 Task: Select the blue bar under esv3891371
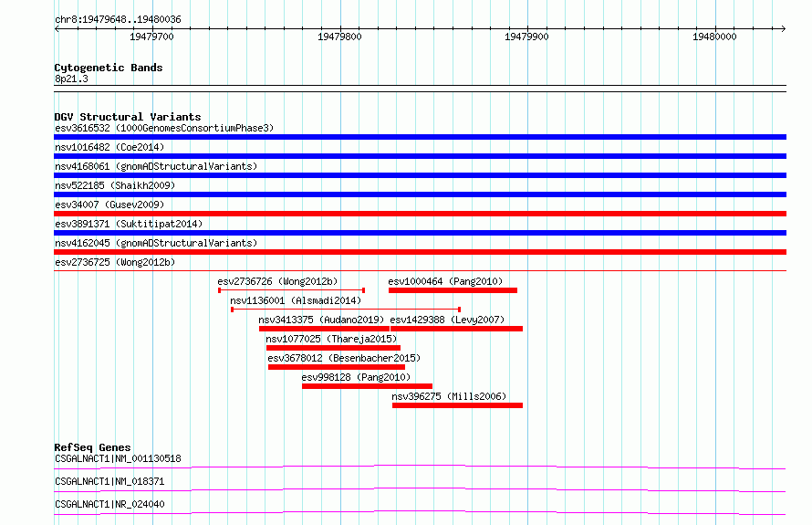(x=420, y=233)
